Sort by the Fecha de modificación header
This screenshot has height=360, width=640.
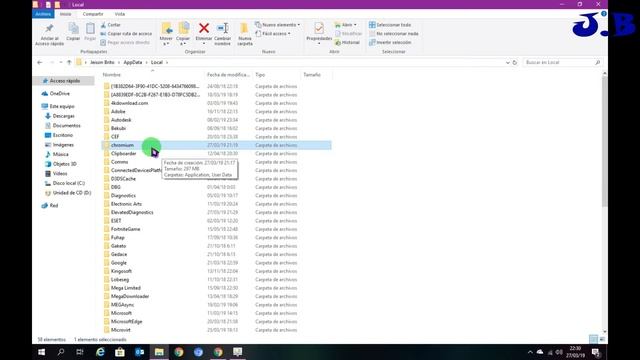[228, 75]
